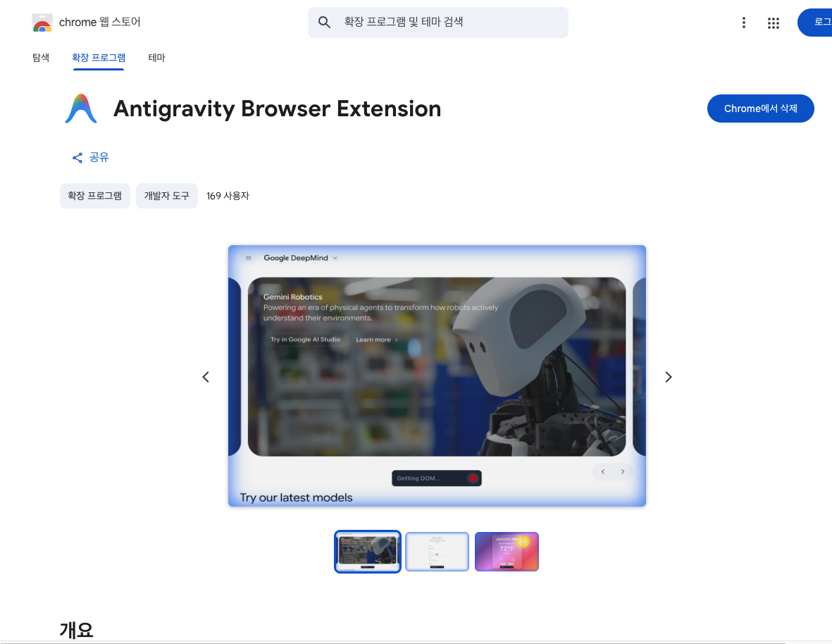The height and width of the screenshot is (644, 832).
Task: Switch to the 탐색 tab
Action: click(x=41, y=58)
